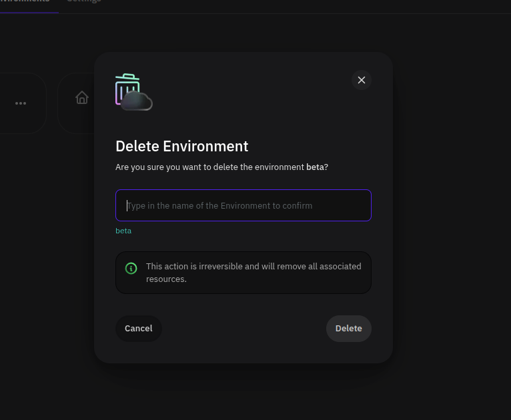
Task: Switch to the Settings tab behind the dialog
Action: tap(84, 1)
